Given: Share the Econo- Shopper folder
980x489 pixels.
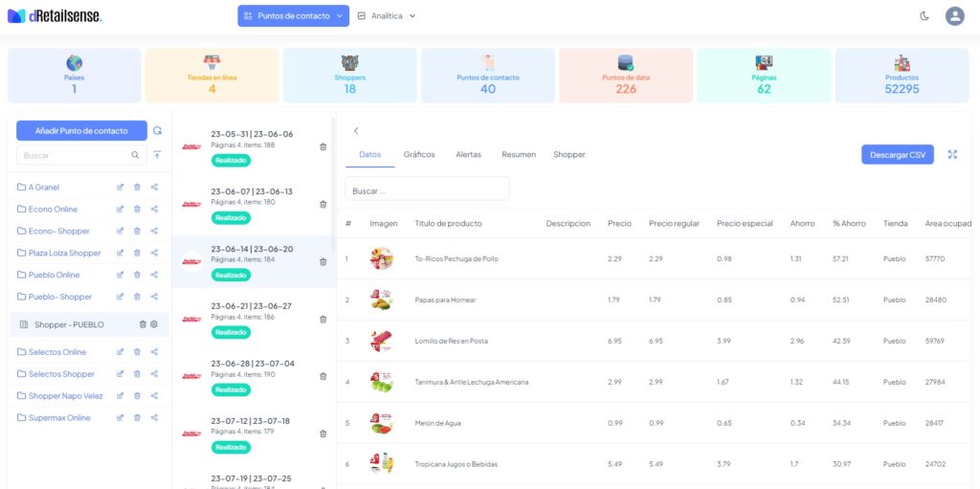Looking at the screenshot, I should (154, 231).
